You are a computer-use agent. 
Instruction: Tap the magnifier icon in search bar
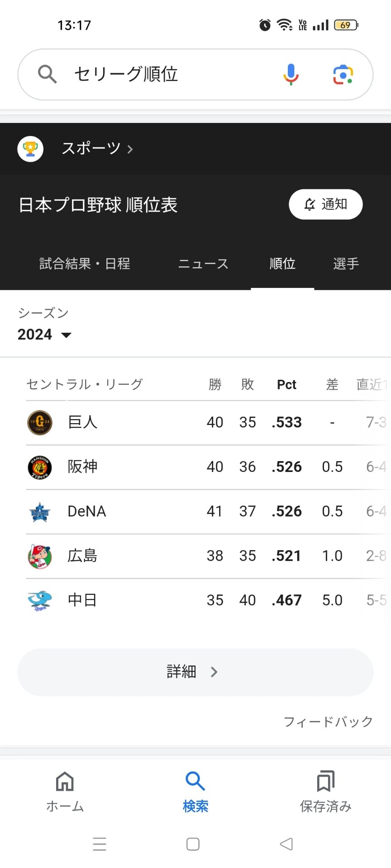pyautogui.click(x=47, y=74)
